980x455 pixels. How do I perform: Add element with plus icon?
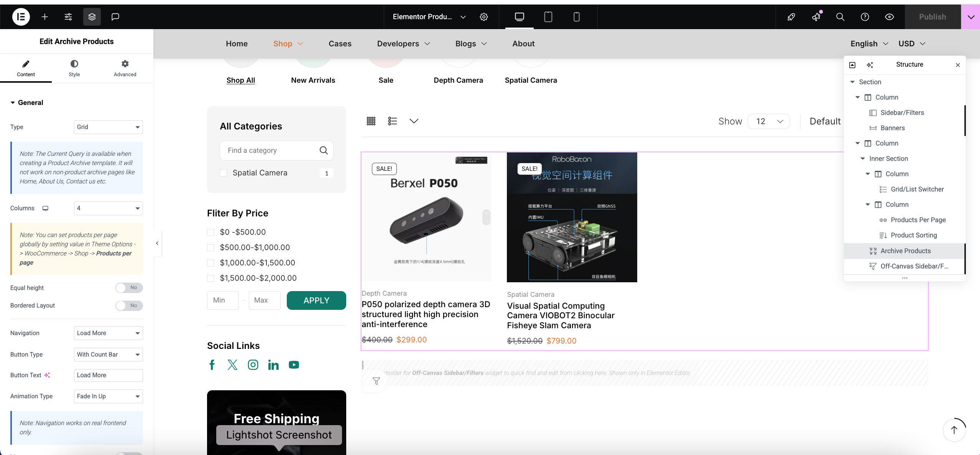coord(45,17)
